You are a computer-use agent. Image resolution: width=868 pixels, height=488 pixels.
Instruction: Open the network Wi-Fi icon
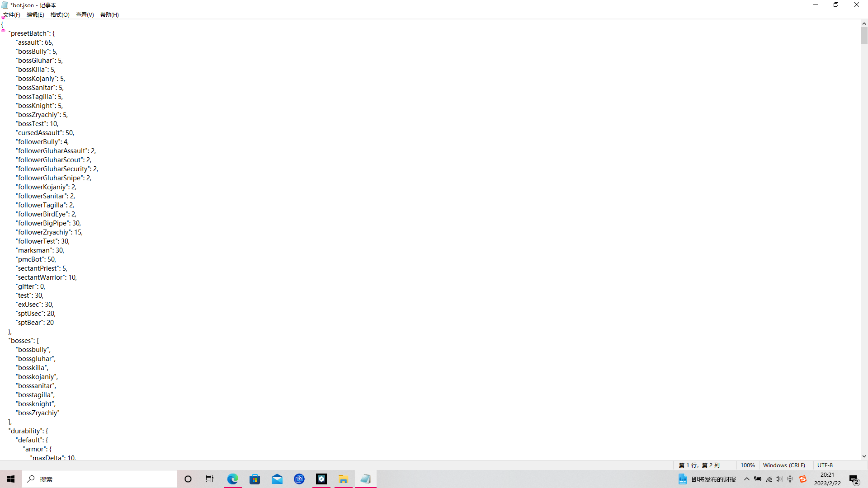769,479
